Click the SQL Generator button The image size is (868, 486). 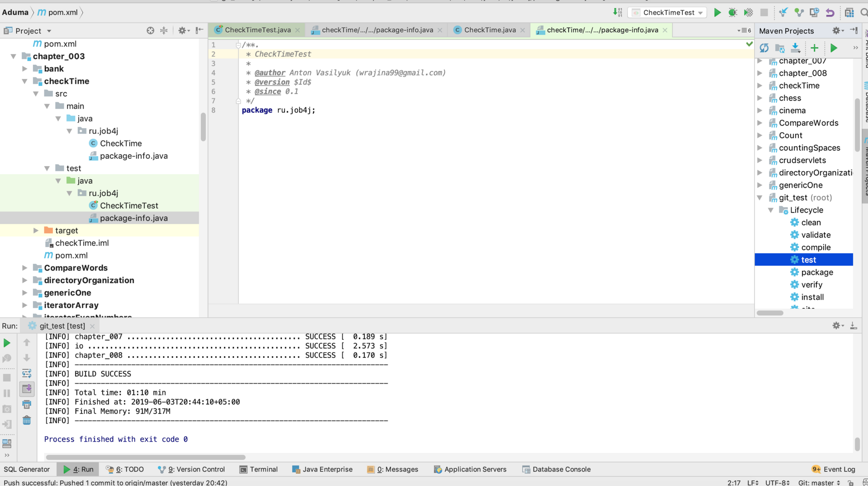pos(27,469)
